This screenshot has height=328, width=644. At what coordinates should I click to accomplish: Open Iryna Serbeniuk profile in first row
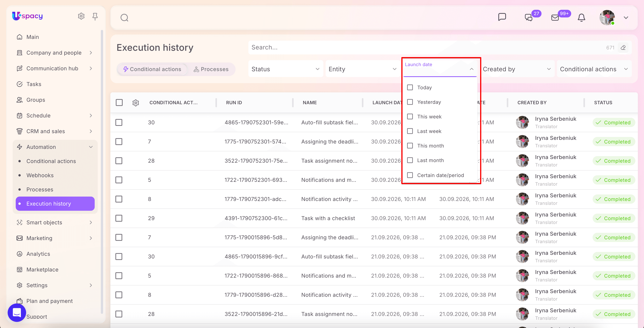[x=555, y=119]
